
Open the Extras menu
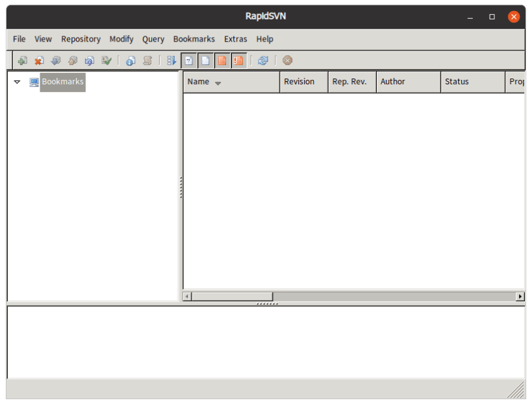[235, 40]
